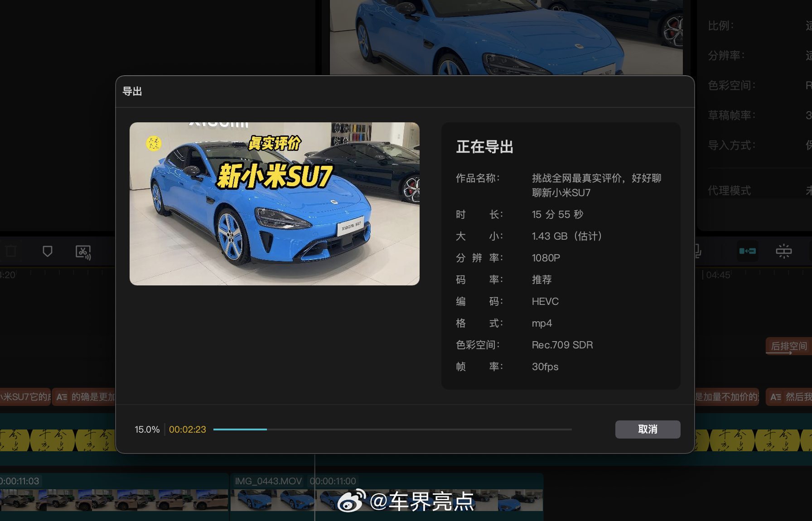Select the subtitle clip 是加量不加价的

point(727,397)
